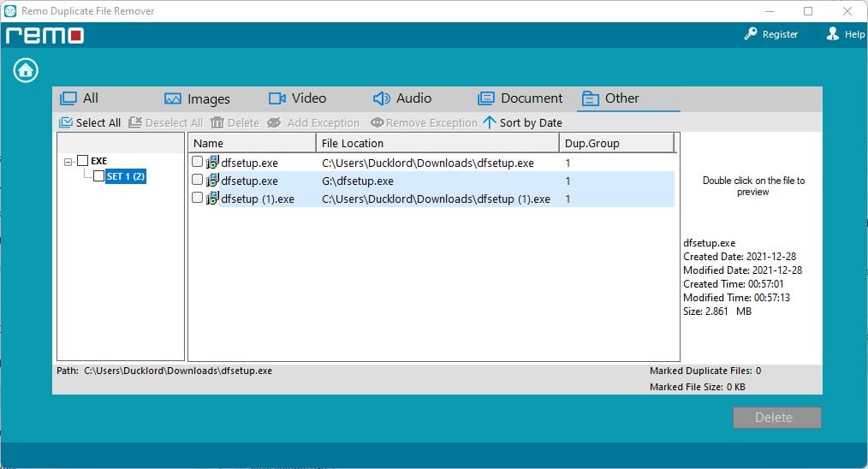Go to the home screen icon
Viewport: 868px width, 469px height.
(26, 70)
